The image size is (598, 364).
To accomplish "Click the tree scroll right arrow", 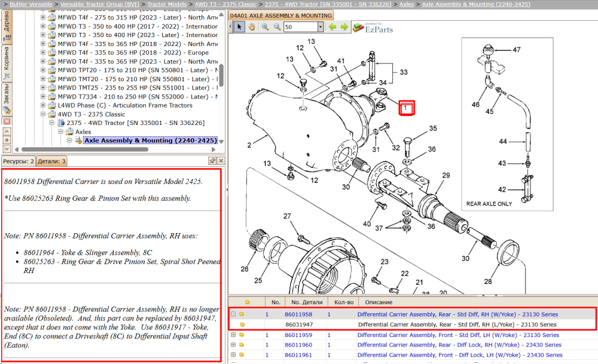I will 213,149.
